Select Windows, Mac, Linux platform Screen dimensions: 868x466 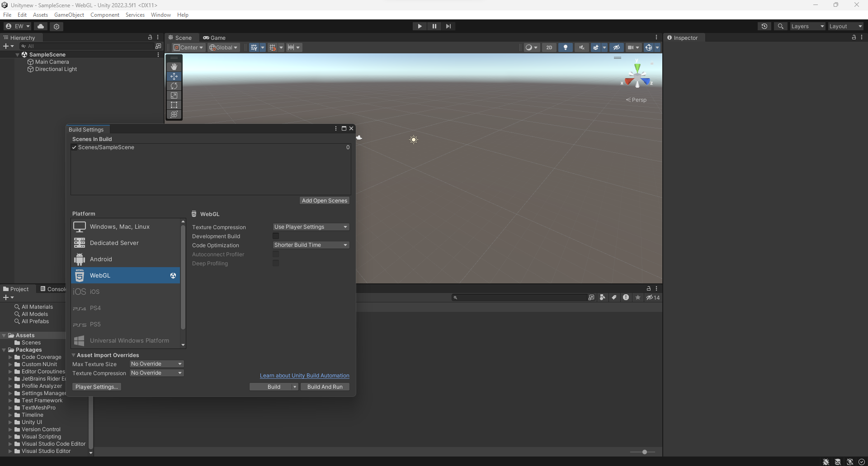pyautogui.click(x=126, y=226)
